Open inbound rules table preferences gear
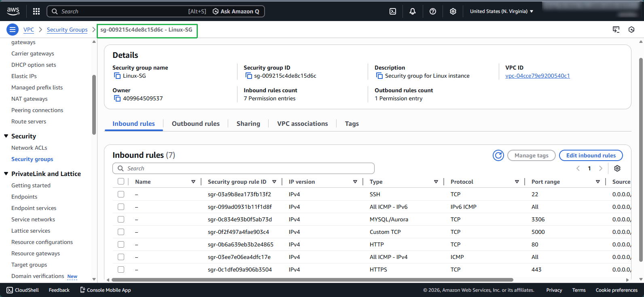This screenshot has height=297, width=644. coord(617,168)
